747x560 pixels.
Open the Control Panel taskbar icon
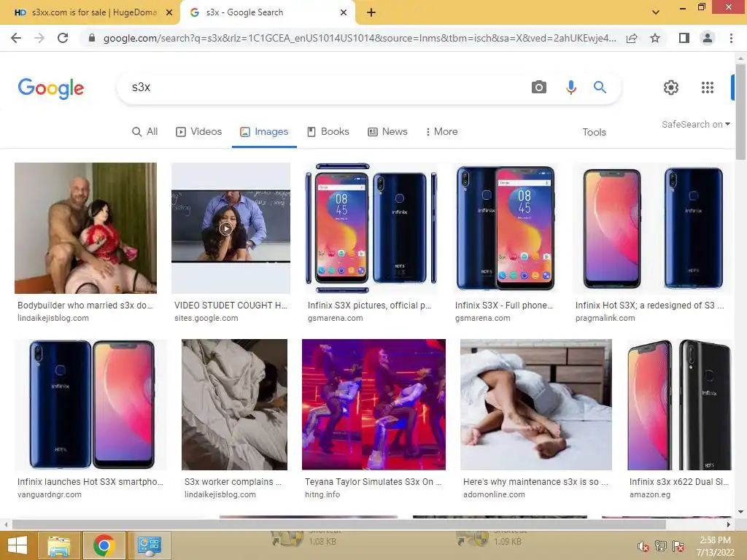[x=149, y=545]
